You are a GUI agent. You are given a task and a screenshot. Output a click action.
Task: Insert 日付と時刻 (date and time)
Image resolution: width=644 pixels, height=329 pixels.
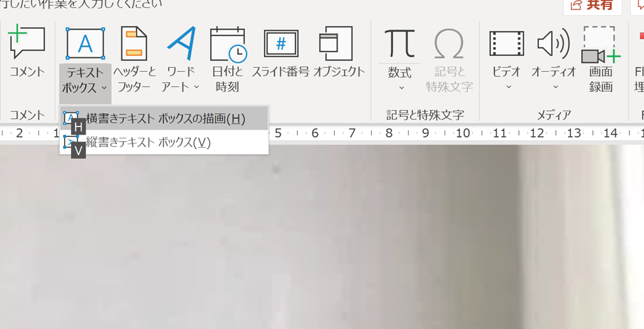pos(226,43)
